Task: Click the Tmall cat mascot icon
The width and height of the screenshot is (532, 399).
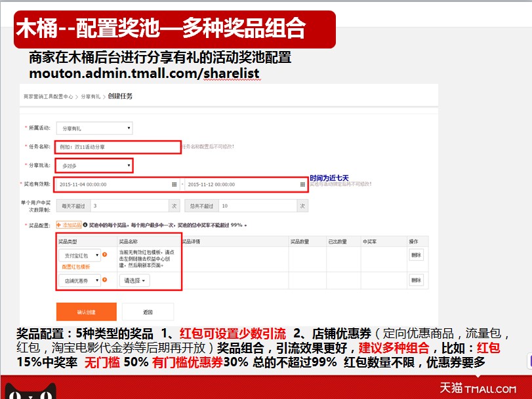Action: (x=31, y=391)
